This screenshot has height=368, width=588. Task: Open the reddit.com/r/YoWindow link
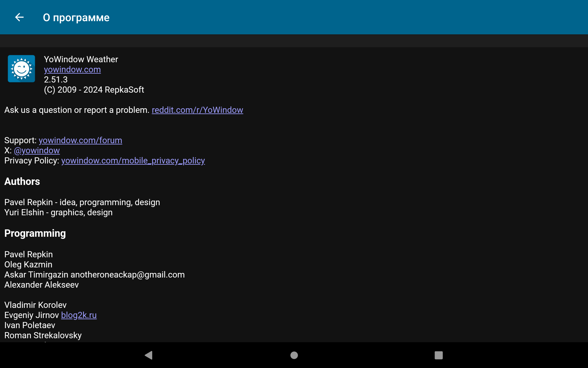198,110
